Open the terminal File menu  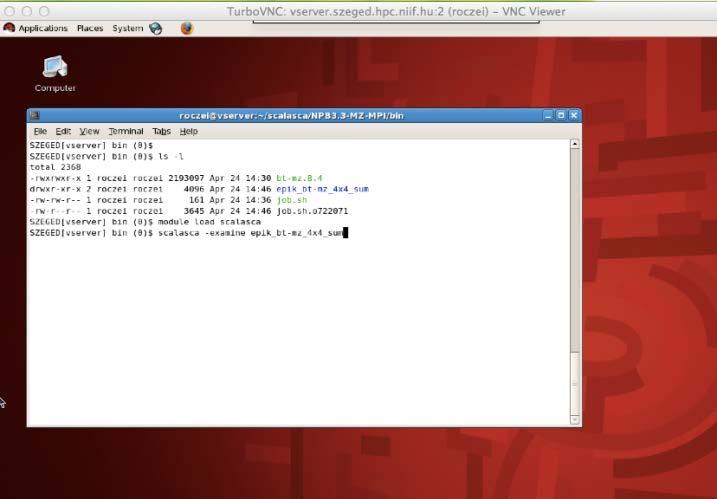pyautogui.click(x=40, y=131)
